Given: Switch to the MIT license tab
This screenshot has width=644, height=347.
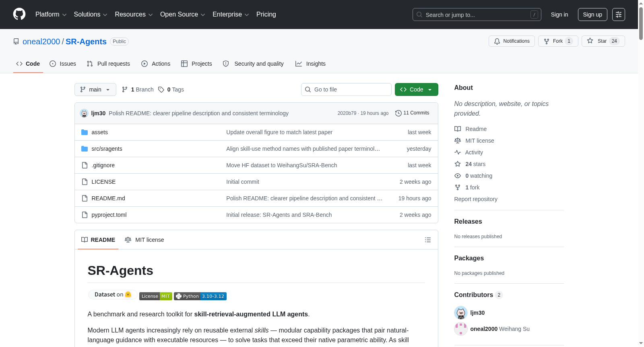Looking at the screenshot, I should [x=144, y=240].
